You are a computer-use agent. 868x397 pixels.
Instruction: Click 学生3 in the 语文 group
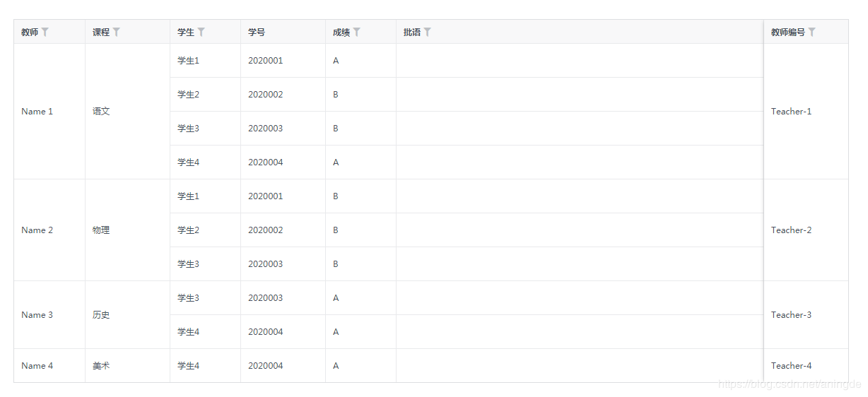189,129
